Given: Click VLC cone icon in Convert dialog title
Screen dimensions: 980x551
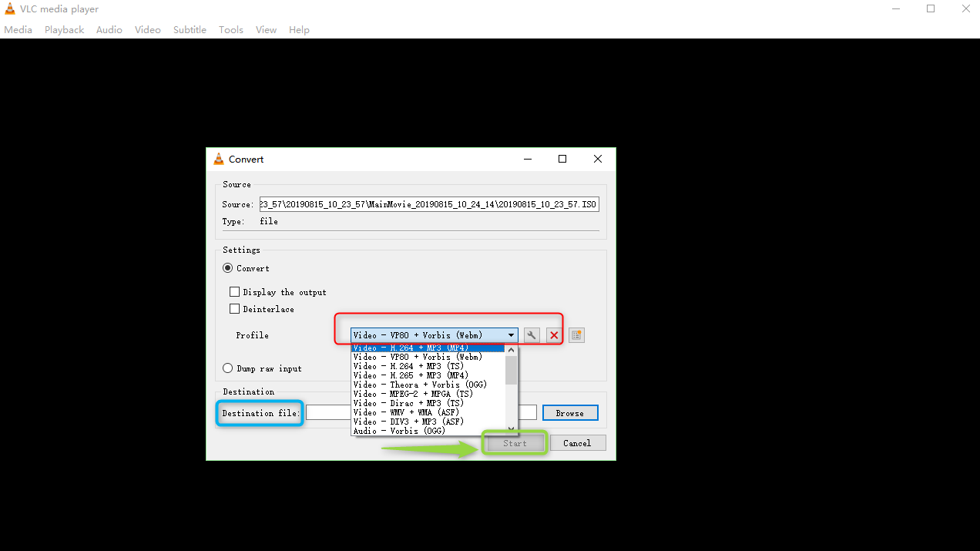Looking at the screenshot, I should [218, 159].
